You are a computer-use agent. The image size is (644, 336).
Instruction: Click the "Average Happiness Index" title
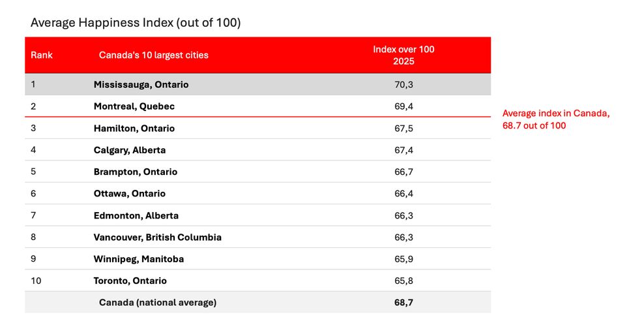136,23
